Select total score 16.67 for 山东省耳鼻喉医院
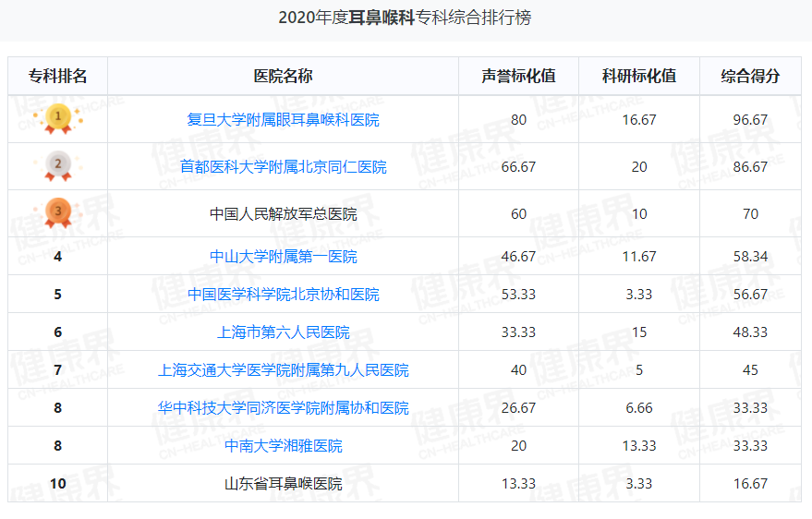Image resolution: width=812 pixels, height=519 pixels. pos(750,484)
